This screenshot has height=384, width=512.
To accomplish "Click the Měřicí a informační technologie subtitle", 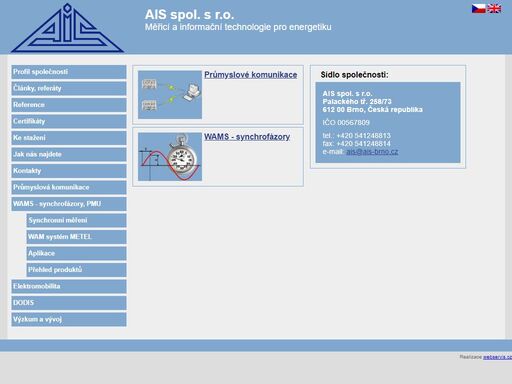I will point(238,27).
